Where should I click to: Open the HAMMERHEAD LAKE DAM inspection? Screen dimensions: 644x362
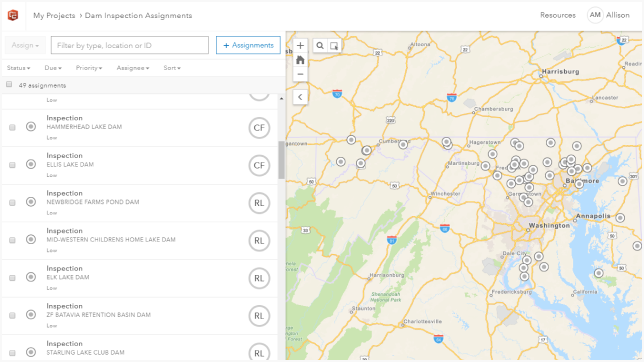[x=140, y=128]
